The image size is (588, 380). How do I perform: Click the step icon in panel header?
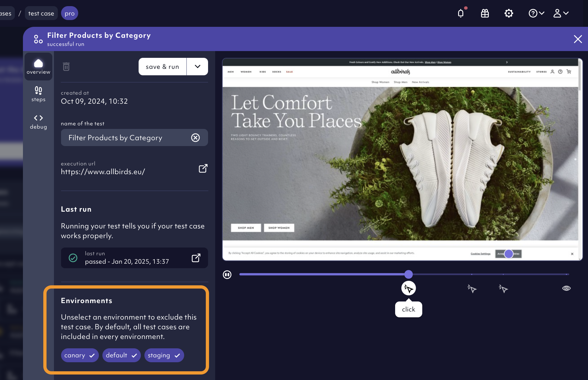pyautogui.click(x=38, y=39)
